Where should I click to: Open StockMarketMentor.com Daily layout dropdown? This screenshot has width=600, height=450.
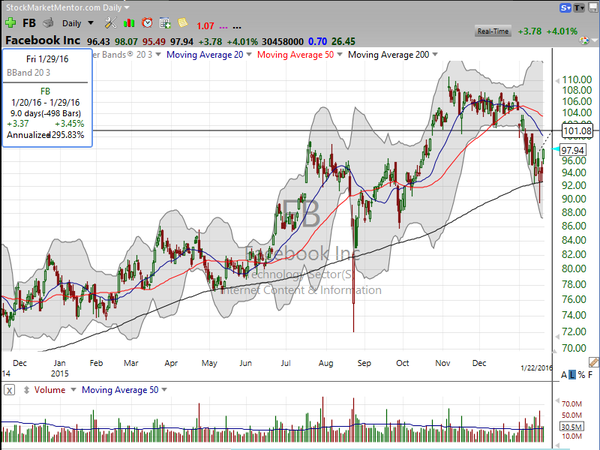127,8
